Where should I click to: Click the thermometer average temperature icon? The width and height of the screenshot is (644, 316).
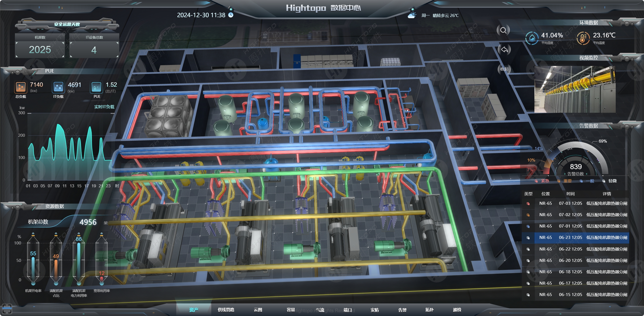tap(583, 38)
